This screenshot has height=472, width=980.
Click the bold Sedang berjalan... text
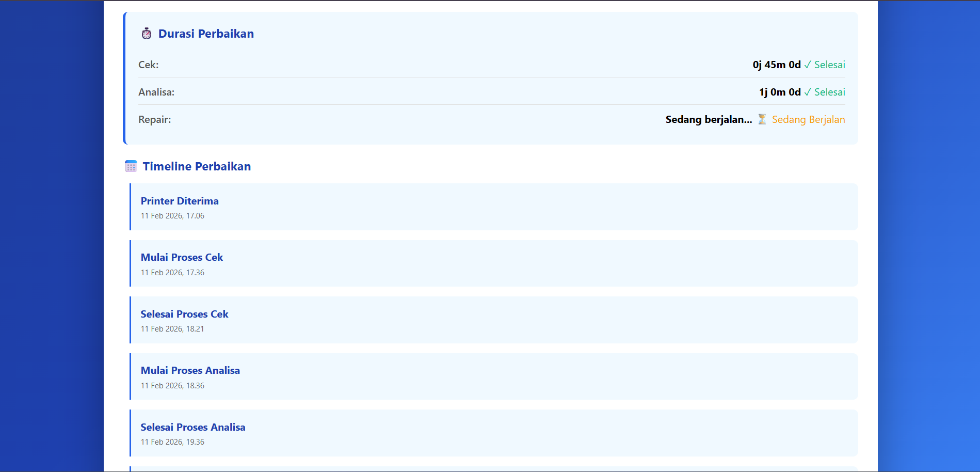[709, 120]
